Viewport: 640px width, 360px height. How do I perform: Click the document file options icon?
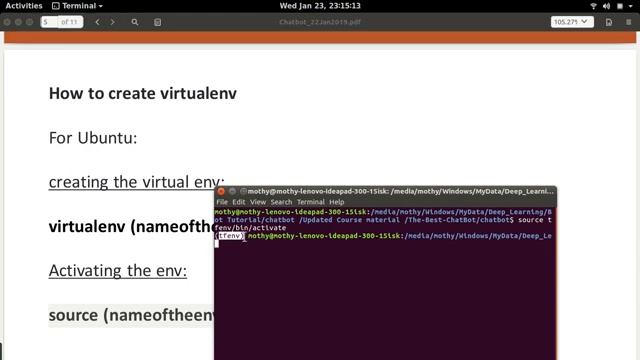pos(609,22)
